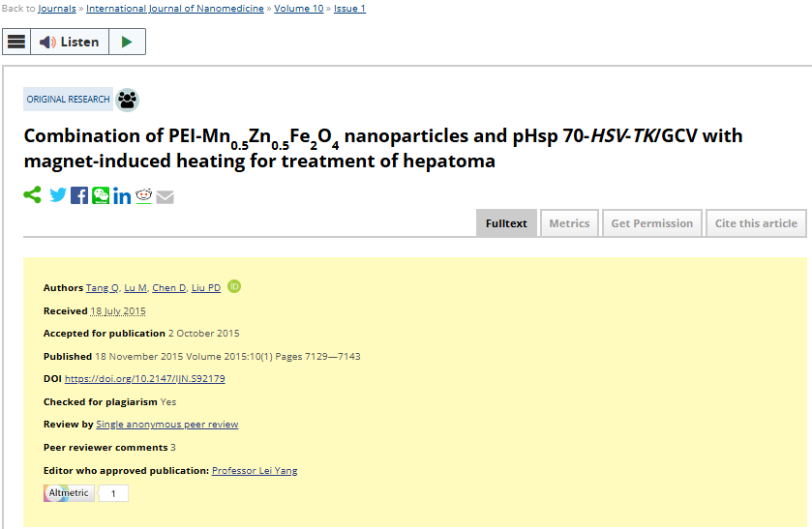
Task: Share article on Reddit
Action: (143, 195)
